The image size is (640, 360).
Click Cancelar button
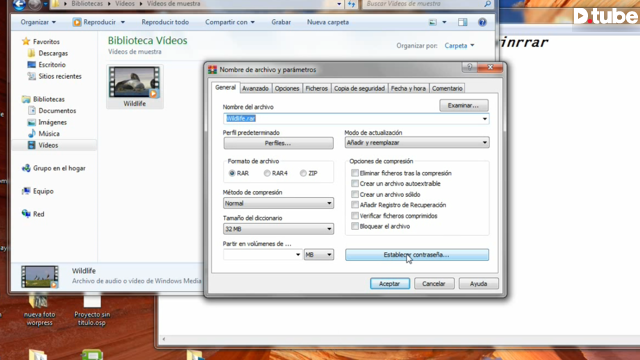pyautogui.click(x=433, y=283)
